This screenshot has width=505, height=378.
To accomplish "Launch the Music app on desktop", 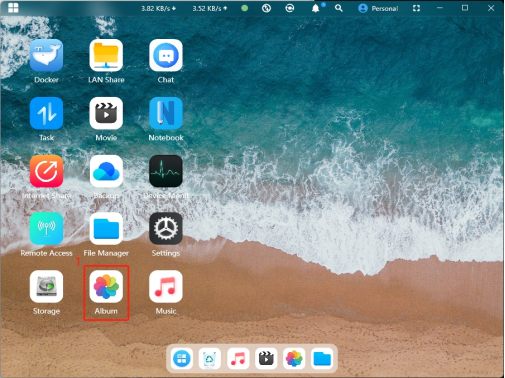I will 166,286.
